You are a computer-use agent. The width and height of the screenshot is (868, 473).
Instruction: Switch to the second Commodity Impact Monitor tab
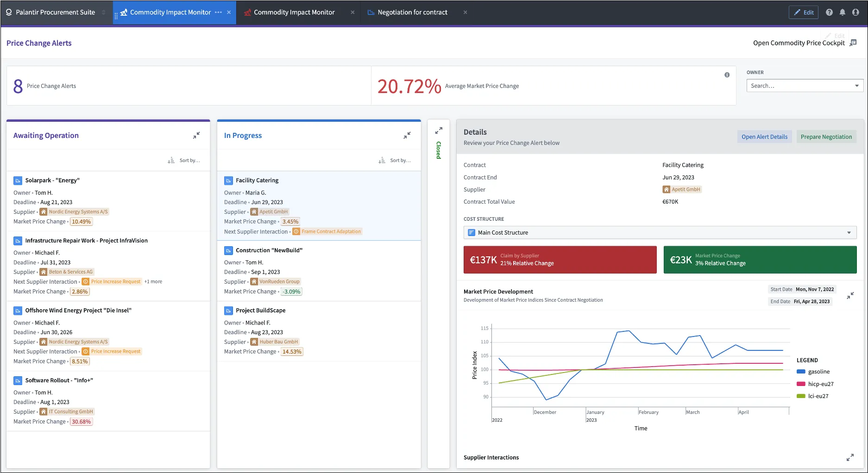(x=294, y=12)
